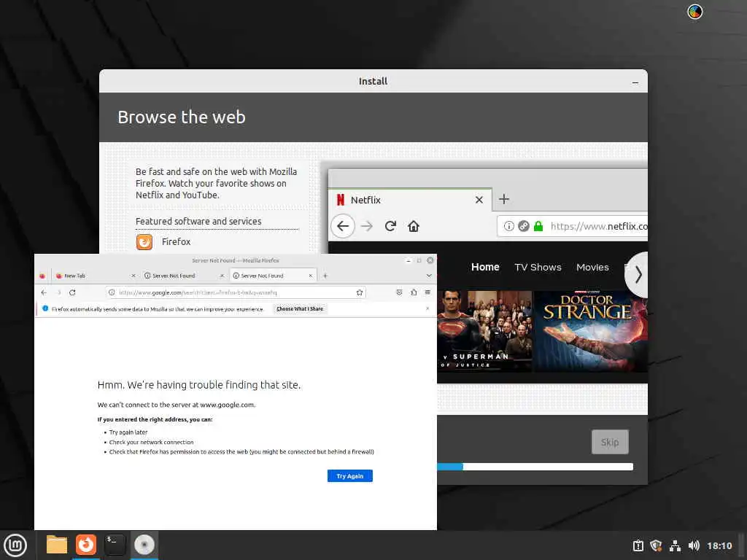747x560 pixels.
Task: Click home icon in slideshow browser image
Action: pyautogui.click(x=413, y=226)
